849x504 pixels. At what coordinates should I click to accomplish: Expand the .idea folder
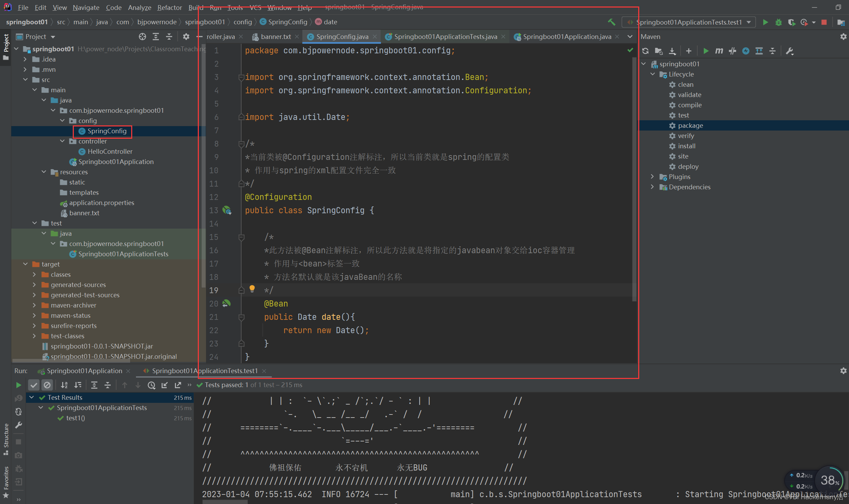click(x=25, y=59)
